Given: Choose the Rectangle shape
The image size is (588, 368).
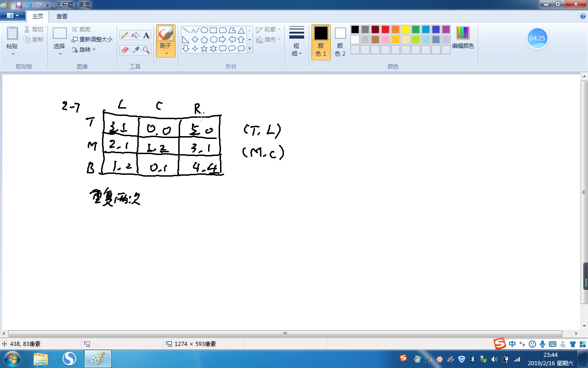Looking at the screenshot, I should click(x=214, y=30).
